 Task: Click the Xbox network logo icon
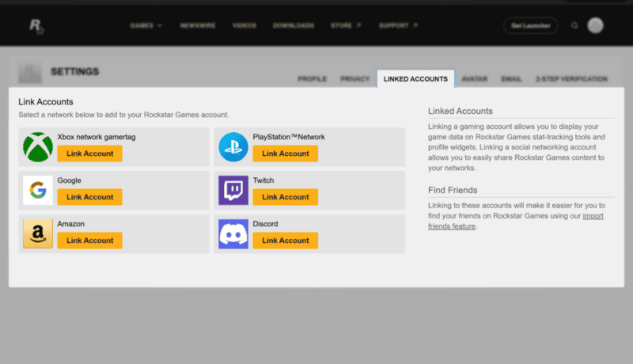pyautogui.click(x=37, y=147)
